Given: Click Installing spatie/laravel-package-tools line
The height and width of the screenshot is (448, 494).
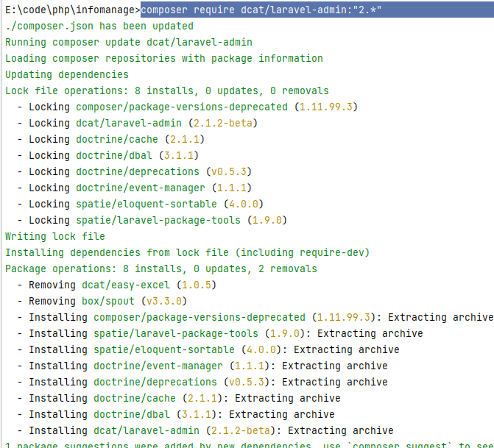Looking at the screenshot, I should coord(220,334).
